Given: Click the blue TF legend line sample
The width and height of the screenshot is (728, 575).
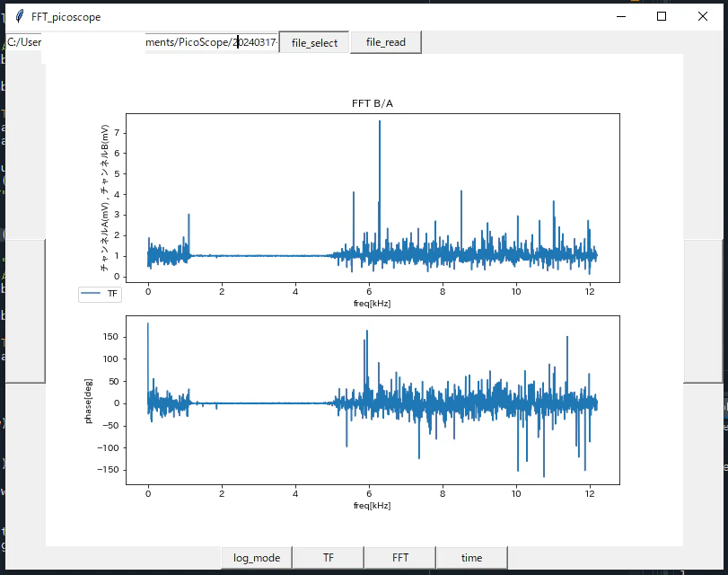Looking at the screenshot, I should (x=91, y=293).
